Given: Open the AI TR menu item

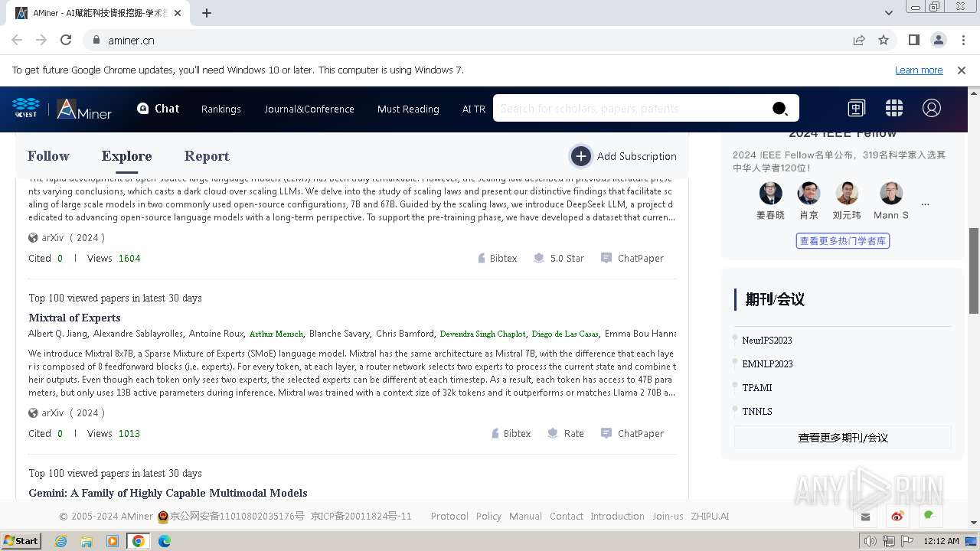Looking at the screenshot, I should [474, 109].
